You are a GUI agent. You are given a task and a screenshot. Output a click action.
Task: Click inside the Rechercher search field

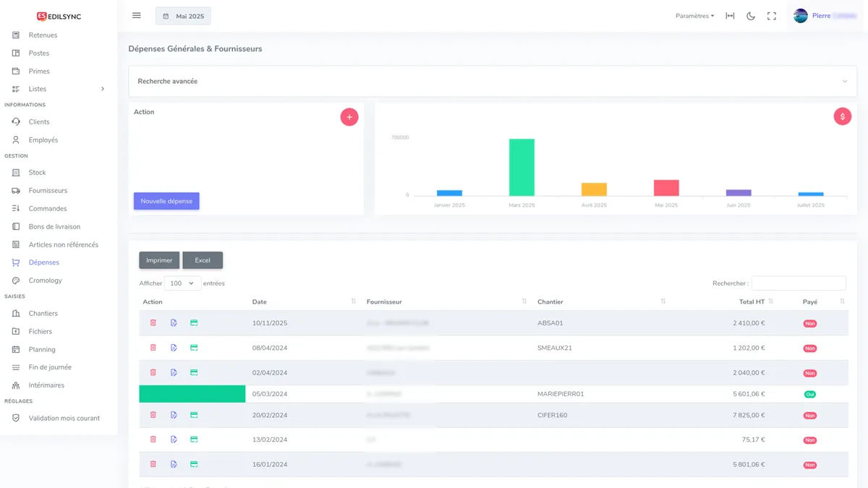pos(799,283)
